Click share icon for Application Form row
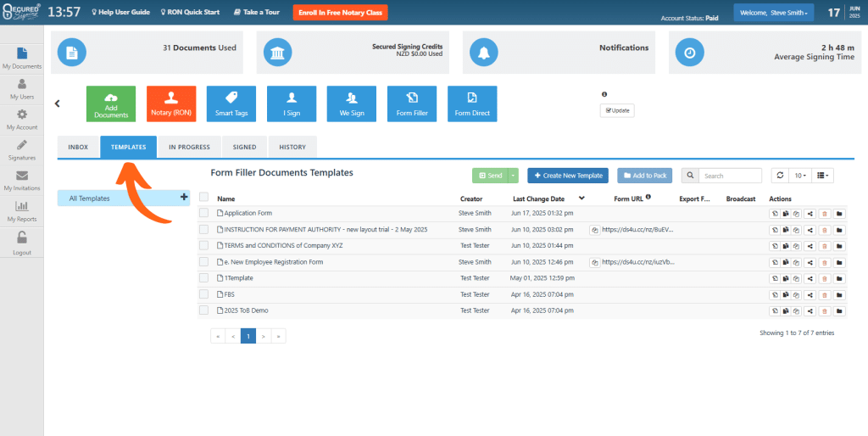This screenshot has width=868, height=436. point(810,213)
